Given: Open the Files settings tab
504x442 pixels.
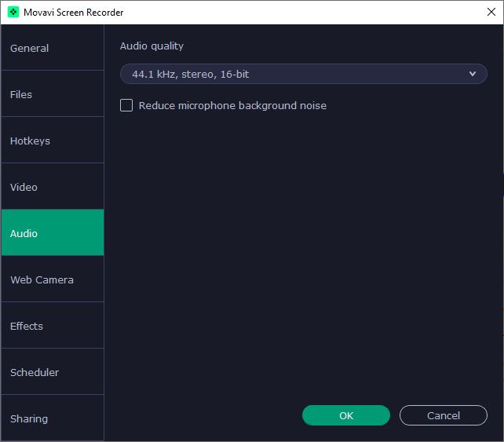Looking at the screenshot, I should click(53, 93).
